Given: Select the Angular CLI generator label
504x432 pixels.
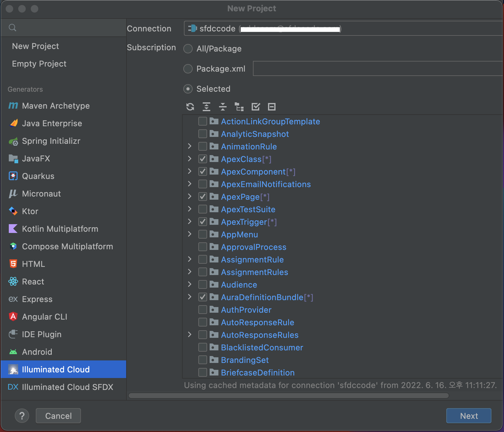Looking at the screenshot, I should (45, 317).
